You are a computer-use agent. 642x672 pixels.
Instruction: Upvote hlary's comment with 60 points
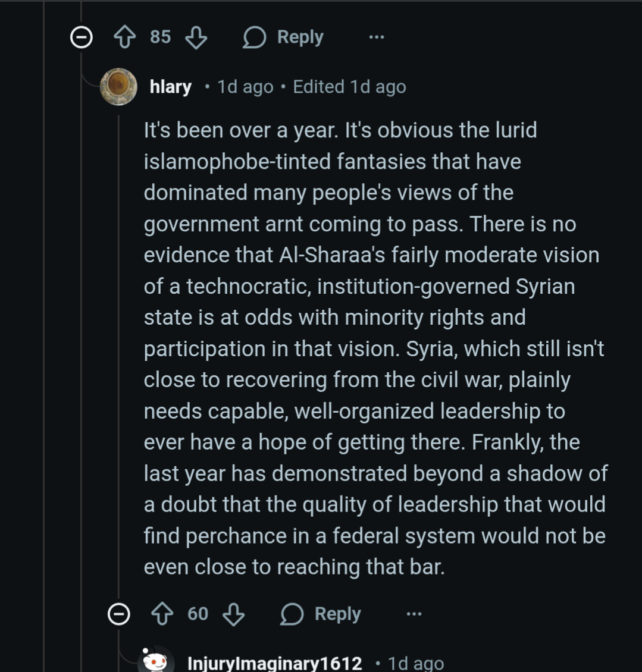click(x=162, y=614)
